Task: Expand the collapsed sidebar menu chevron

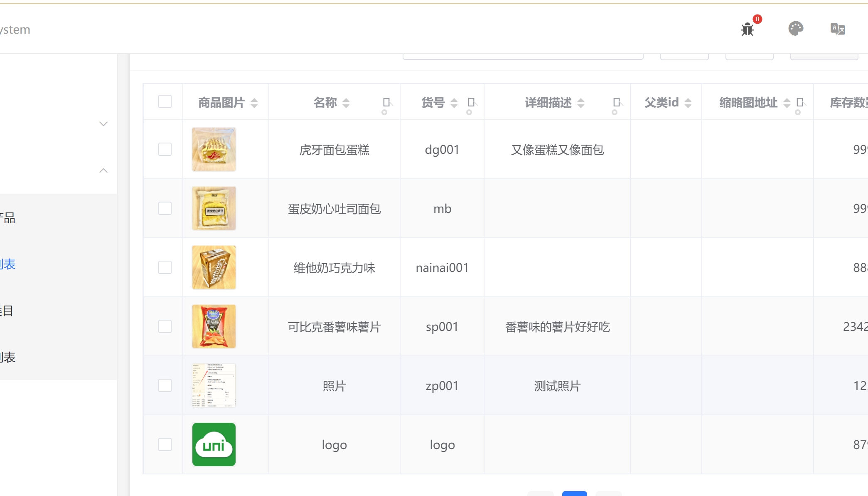Action: (x=103, y=124)
